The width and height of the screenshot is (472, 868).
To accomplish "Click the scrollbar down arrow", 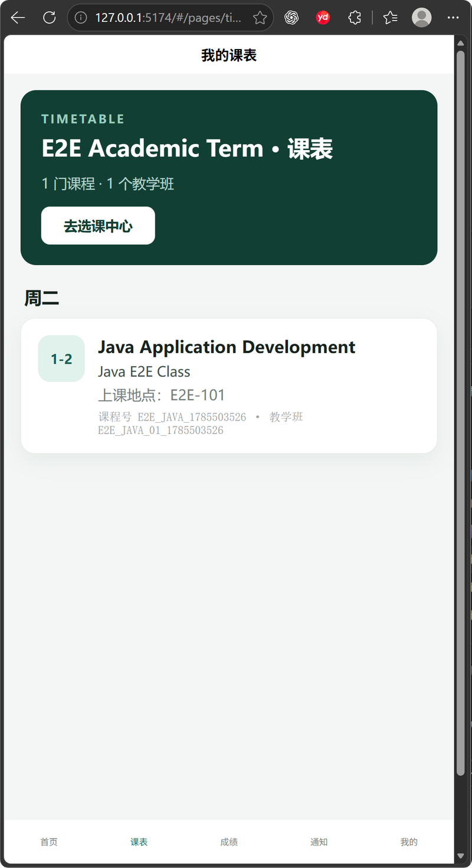I will (461, 856).
